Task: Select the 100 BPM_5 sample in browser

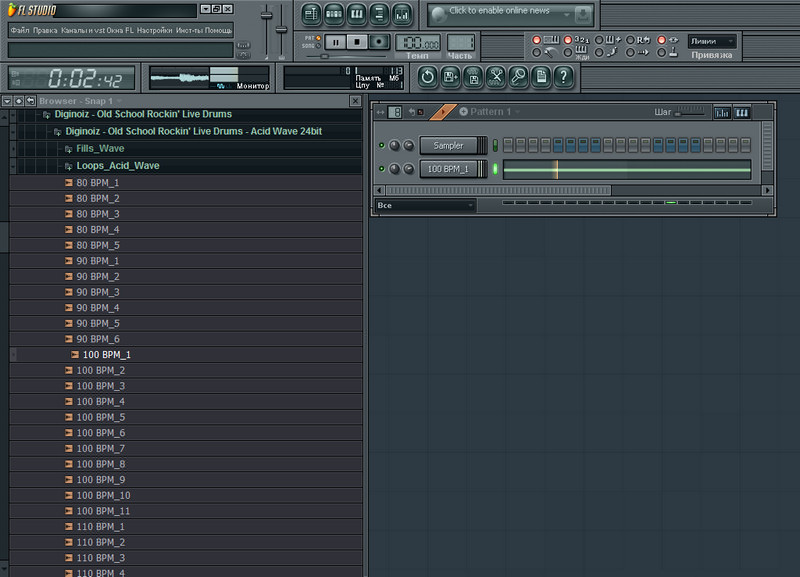Action: [100, 417]
